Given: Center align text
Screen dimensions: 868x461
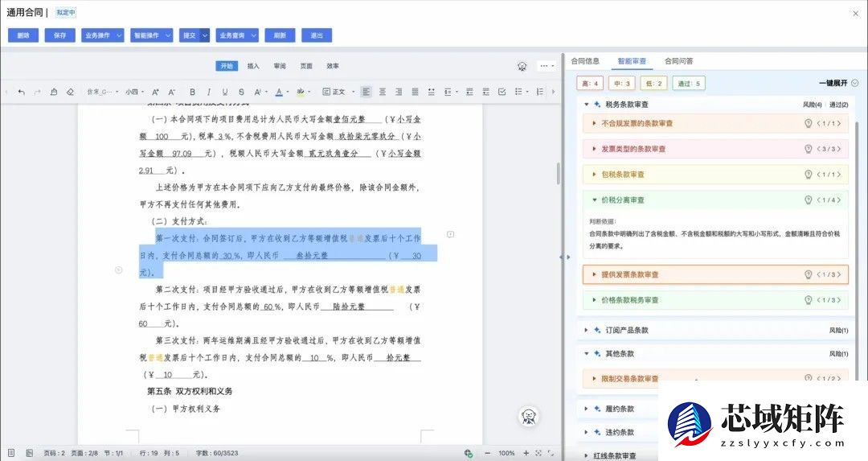Looking at the screenshot, I should click(383, 92).
